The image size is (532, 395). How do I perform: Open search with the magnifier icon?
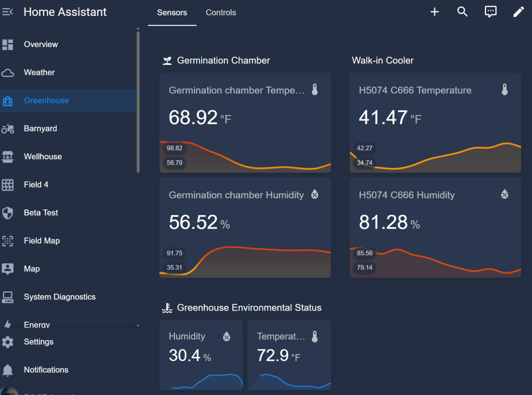pyautogui.click(x=462, y=12)
